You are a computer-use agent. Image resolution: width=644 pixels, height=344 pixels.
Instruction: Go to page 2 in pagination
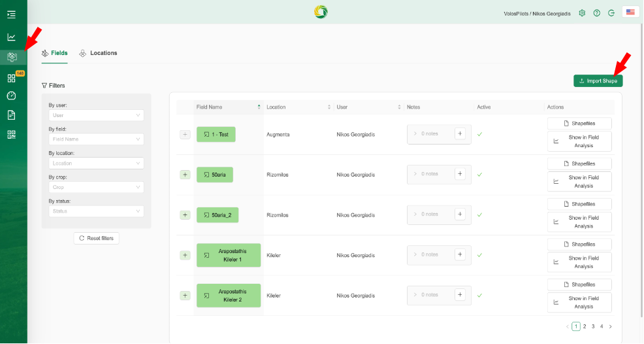pos(585,326)
